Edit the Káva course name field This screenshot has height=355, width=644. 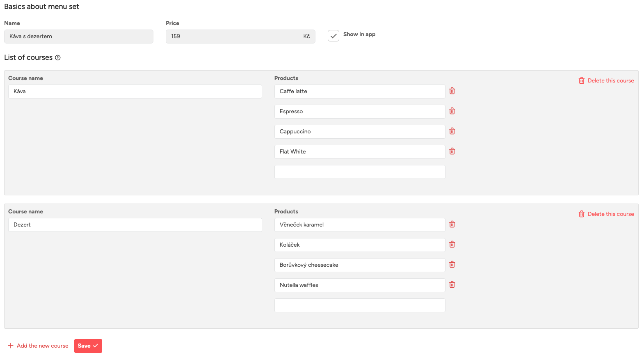coord(135,92)
